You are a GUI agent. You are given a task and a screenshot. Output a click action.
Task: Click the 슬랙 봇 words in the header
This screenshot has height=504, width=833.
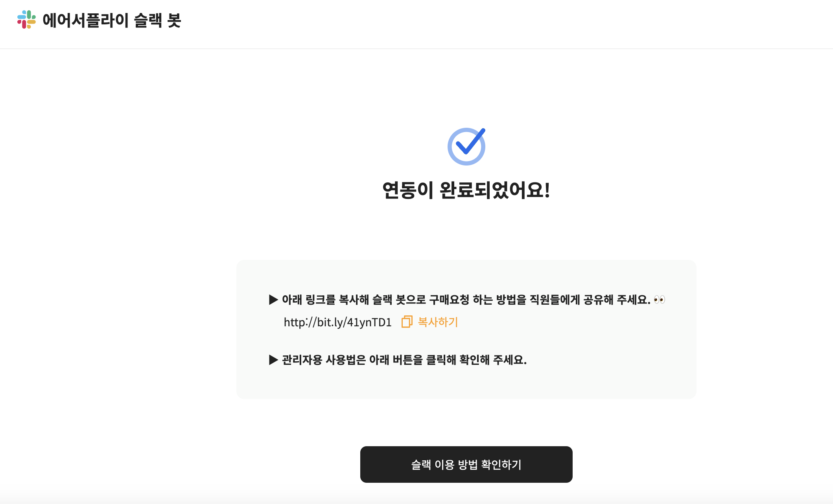[x=157, y=20]
